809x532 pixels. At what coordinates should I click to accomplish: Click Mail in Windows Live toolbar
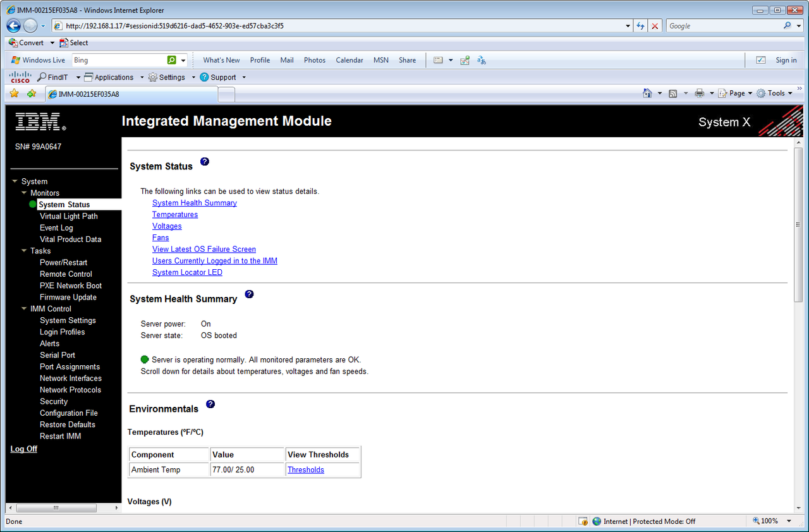287,60
